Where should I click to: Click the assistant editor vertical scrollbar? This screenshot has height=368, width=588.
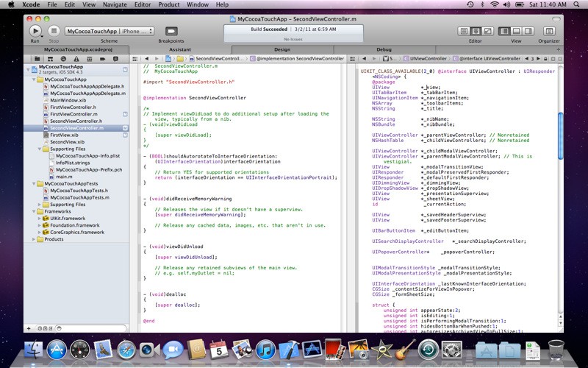tap(561, 136)
